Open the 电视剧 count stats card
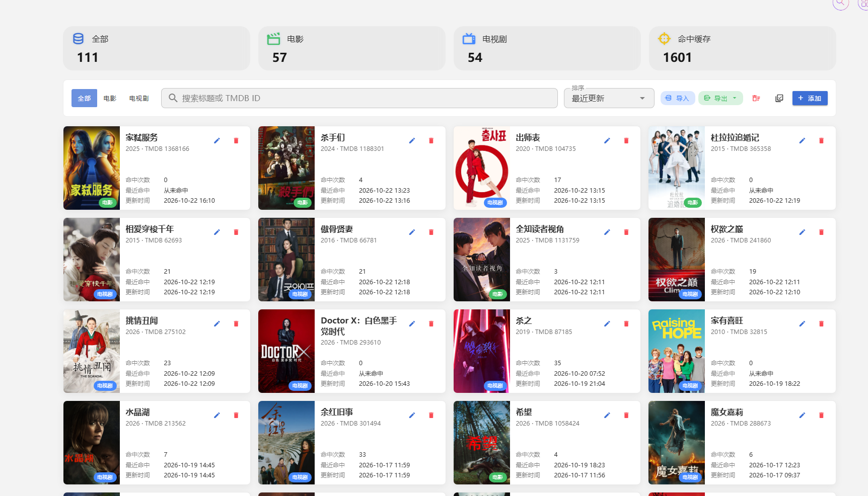This screenshot has height=496, width=868. click(x=547, y=48)
